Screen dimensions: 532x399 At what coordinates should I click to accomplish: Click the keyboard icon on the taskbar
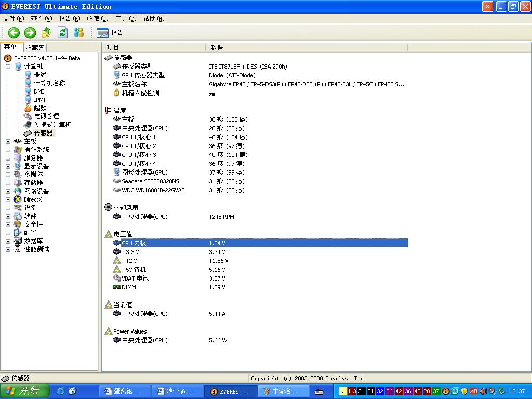[x=319, y=392]
